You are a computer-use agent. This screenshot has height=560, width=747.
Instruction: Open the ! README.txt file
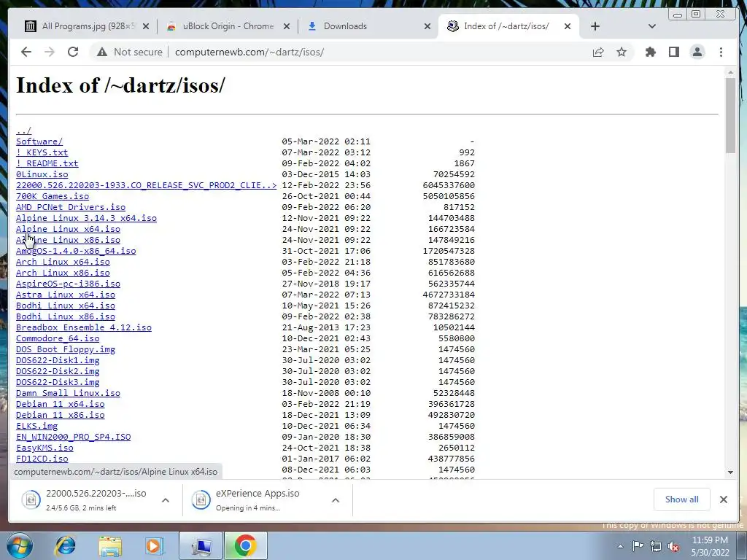(47, 163)
